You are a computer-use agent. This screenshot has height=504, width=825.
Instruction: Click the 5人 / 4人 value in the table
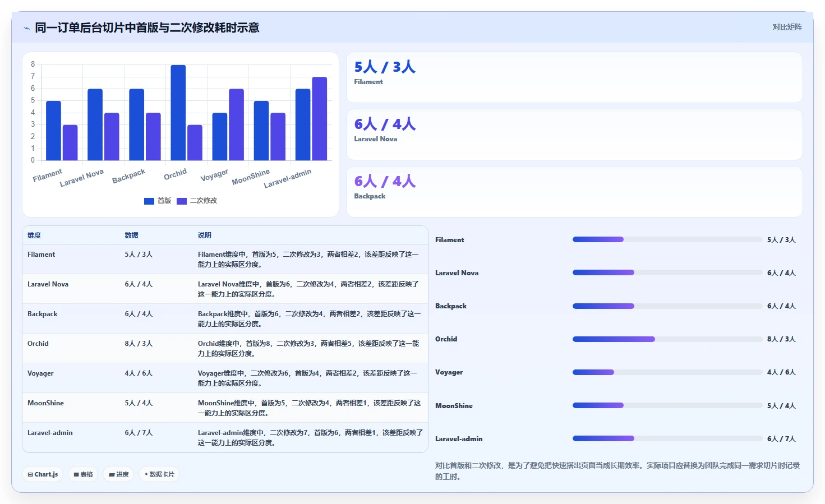click(139, 403)
